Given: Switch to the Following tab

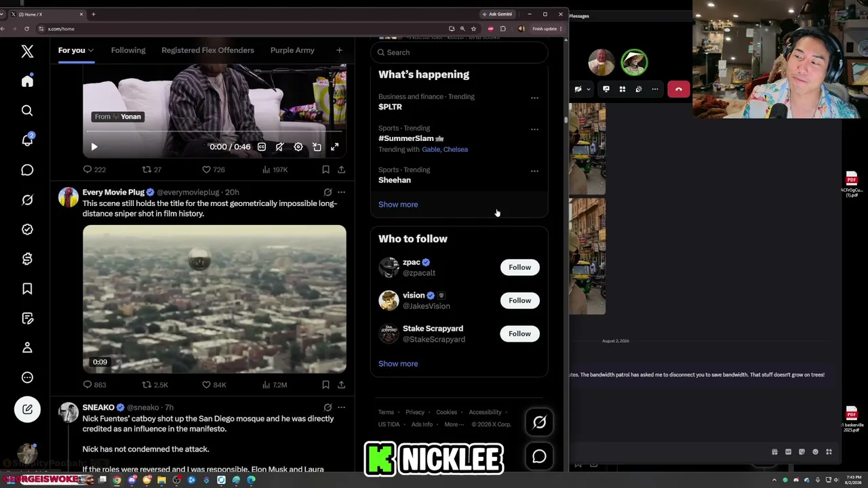Looking at the screenshot, I should 128,50.
